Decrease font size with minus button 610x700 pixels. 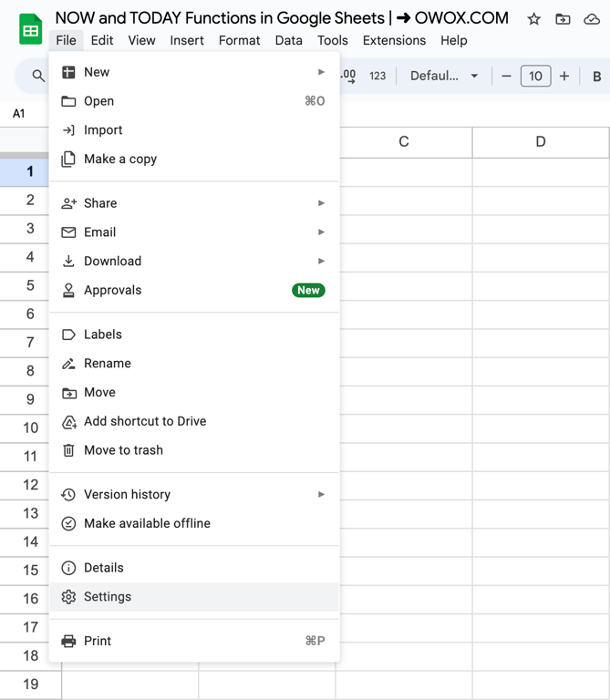pos(506,76)
